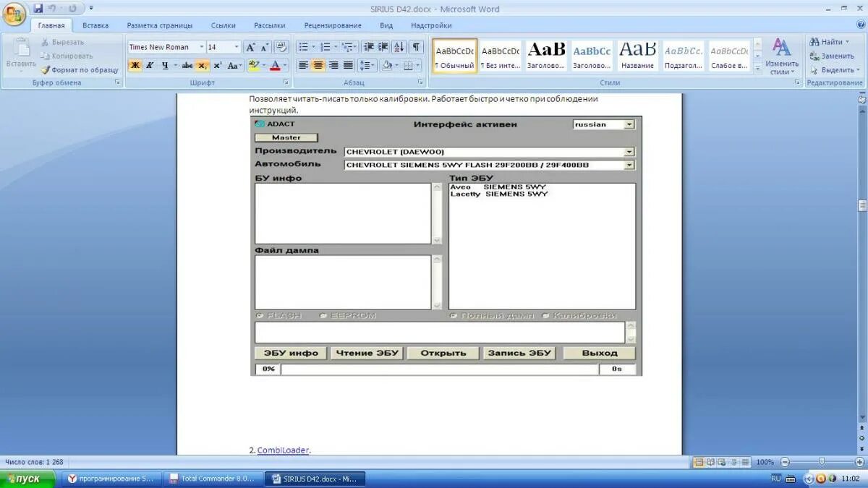The image size is (868, 488).
Task: Apply yellow text highlight color
Action: (252, 65)
